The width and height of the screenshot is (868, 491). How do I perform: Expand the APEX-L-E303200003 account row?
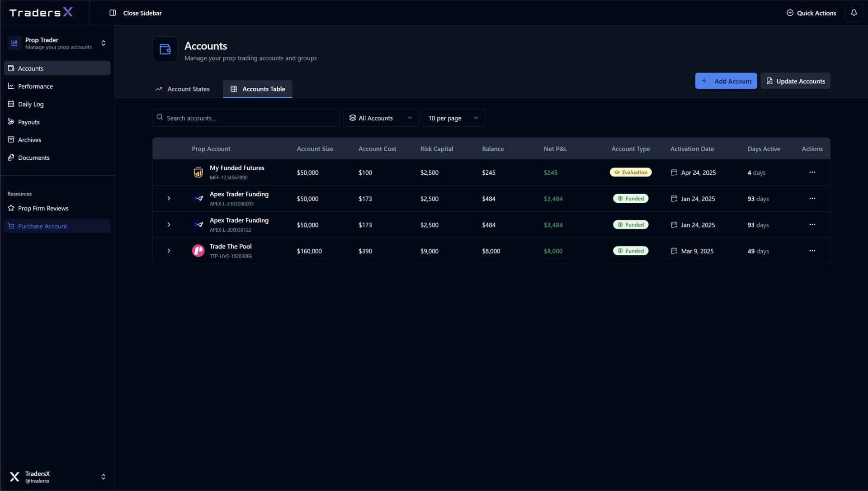coord(169,199)
